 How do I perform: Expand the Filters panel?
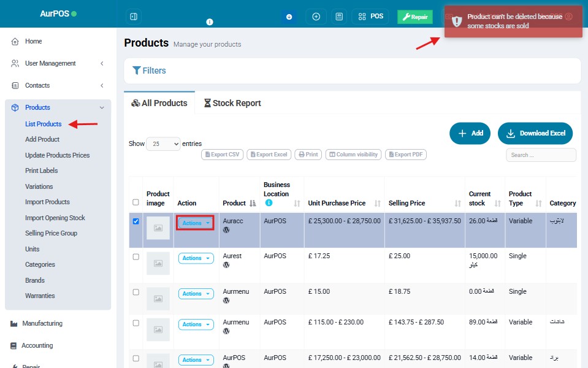(x=149, y=71)
